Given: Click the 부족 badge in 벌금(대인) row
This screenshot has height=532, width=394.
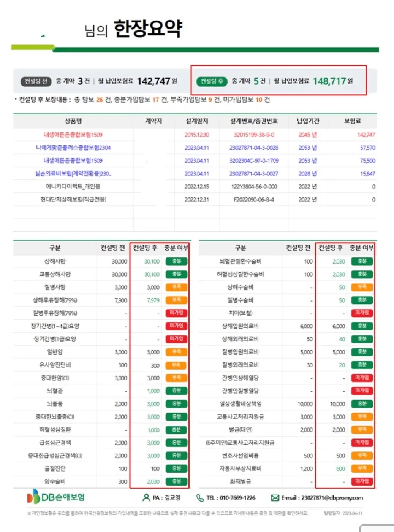Looking at the screenshot, I should tap(362, 429).
